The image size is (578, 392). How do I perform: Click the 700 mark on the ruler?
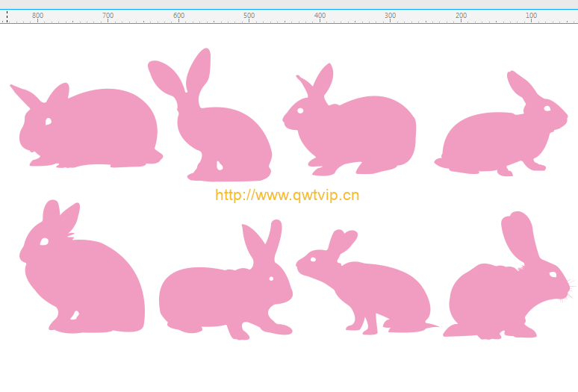pos(108,16)
